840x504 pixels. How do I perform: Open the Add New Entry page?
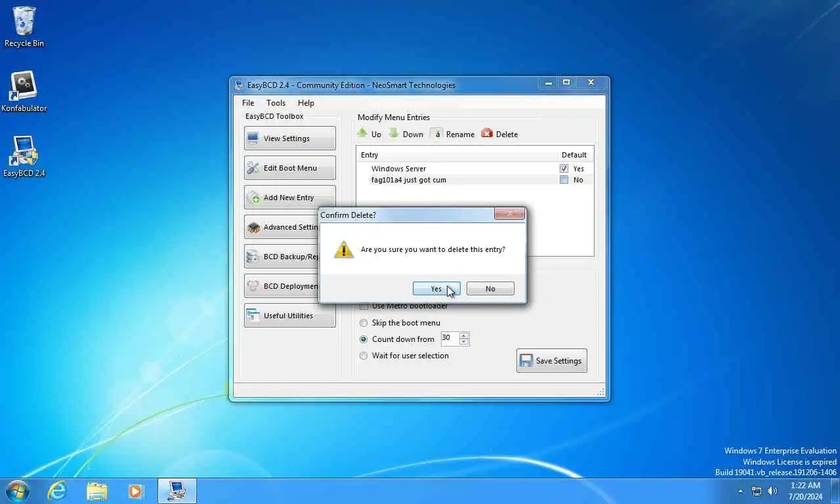pyautogui.click(x=289, y=198)
